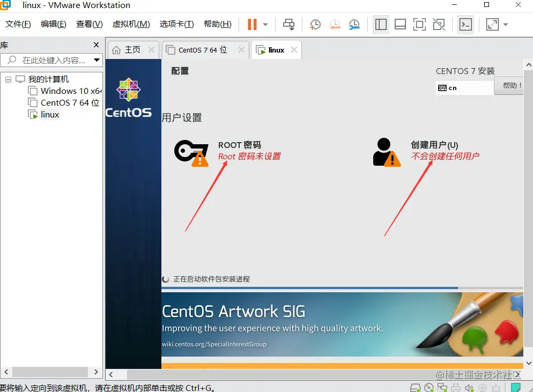Screen dimensions: 533x392
Task: Open the 帮助(H) menu
Action: pyautogui.click(x=218, y=24)
